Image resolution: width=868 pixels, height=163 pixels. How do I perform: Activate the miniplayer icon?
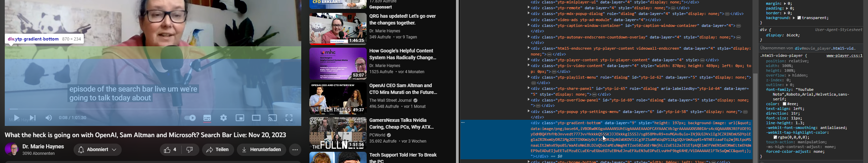(x=240, y=118)
